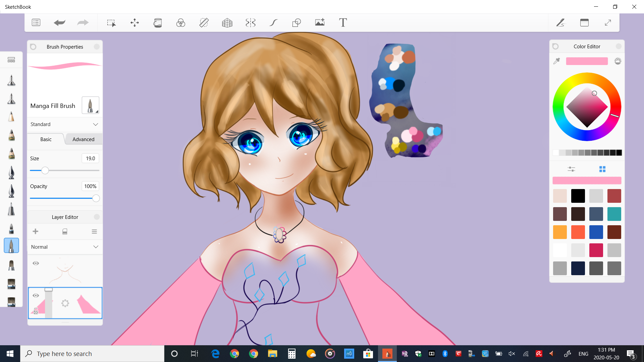This screenshot has width=644, height=362.
Task: Switch to the Basic tab
Action: point(46,139)
